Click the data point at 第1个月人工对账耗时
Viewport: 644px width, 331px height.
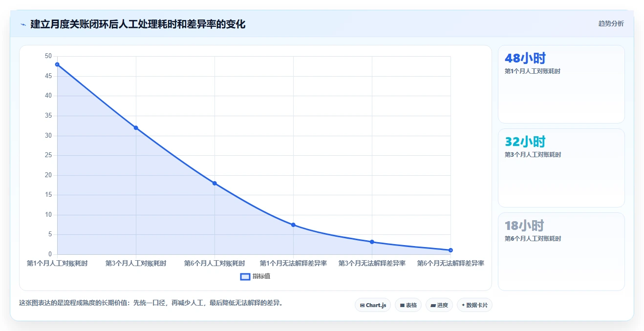[57, 64]
